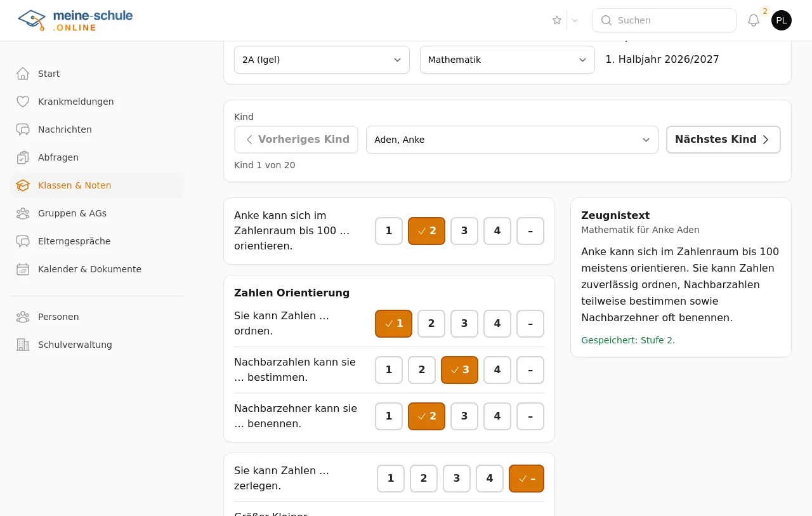Viewport: 812px width, 516px height.
Task: Open the child dropdown showing Aden, Anke
Action: 512,140
